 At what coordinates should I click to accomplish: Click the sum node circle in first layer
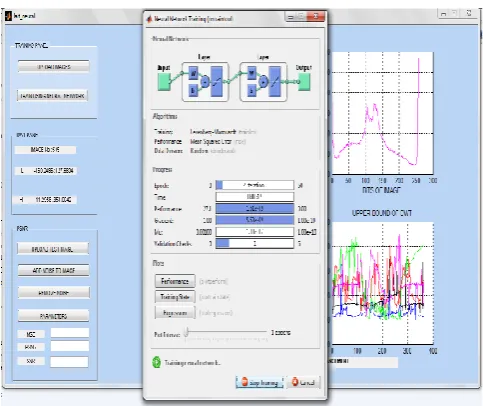pyautogui.click(x=205, y=81)
